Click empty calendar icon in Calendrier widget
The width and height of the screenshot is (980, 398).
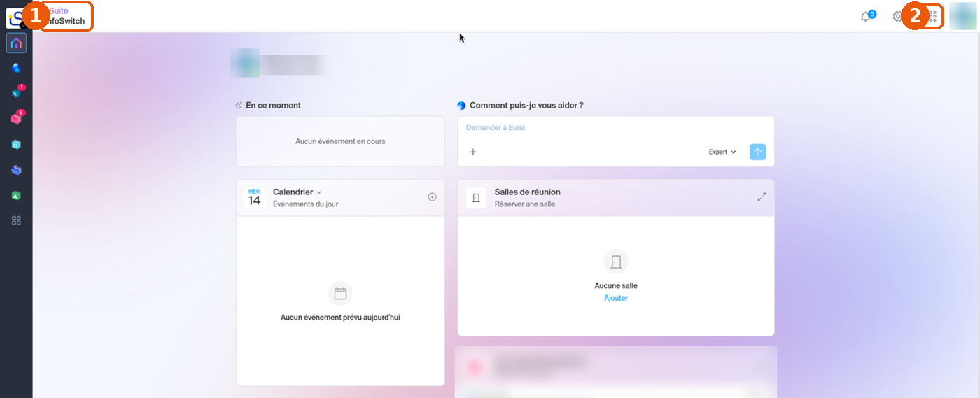pos(340,294)
